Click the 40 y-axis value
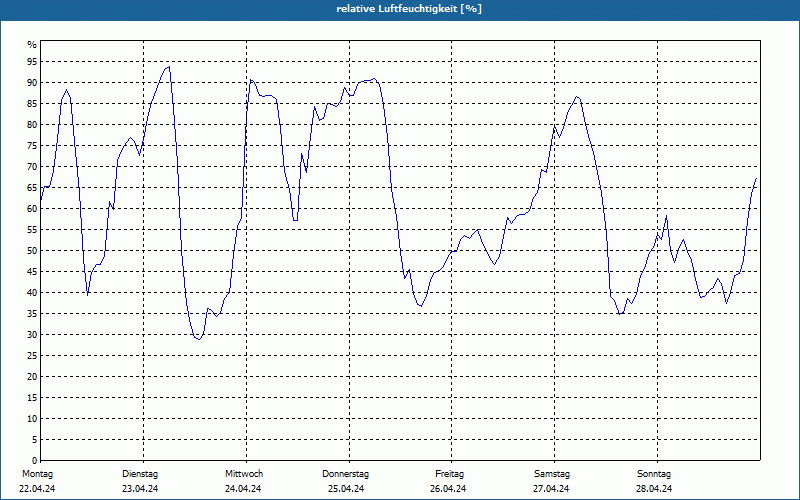 pyautogui.click(x=32, y=293)
